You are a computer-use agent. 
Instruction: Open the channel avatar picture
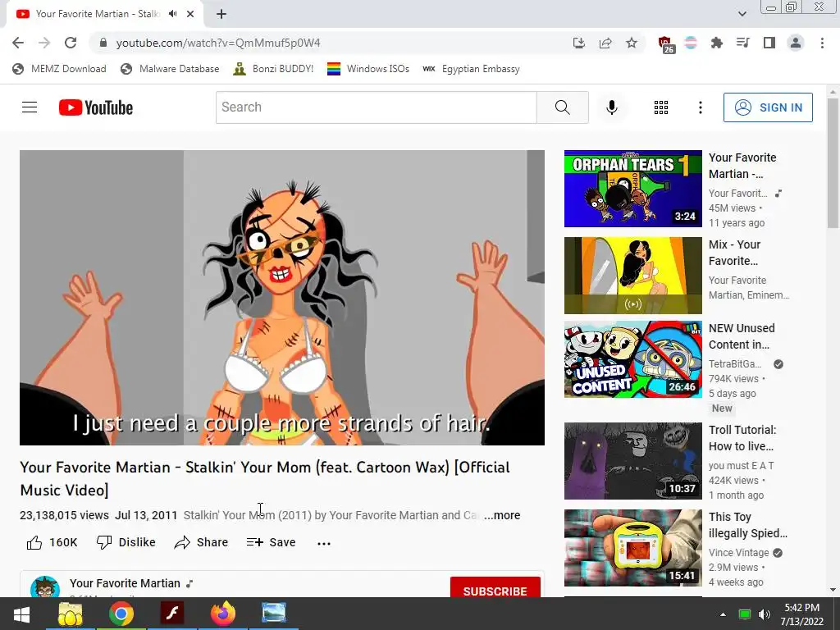(x=45, y=587)
